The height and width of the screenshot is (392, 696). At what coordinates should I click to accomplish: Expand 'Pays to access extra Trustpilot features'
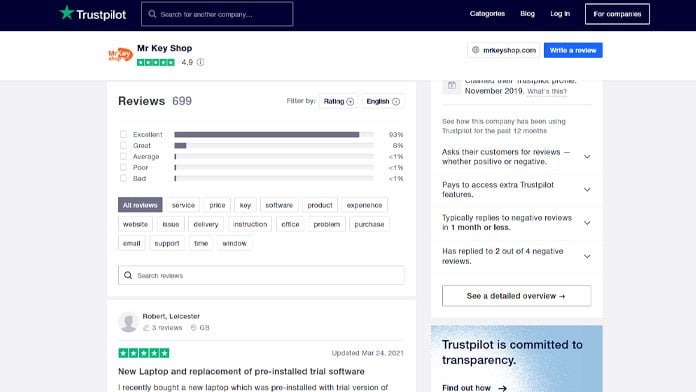(x=587, y=190)
